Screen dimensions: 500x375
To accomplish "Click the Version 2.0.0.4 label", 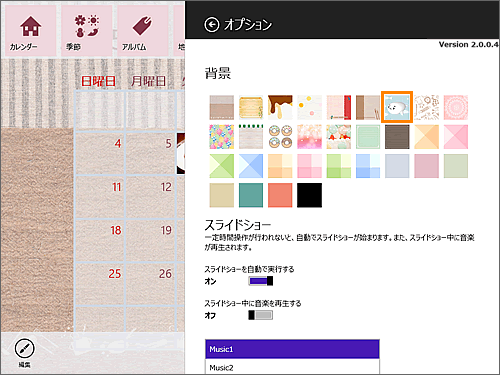I will point(469,45).
